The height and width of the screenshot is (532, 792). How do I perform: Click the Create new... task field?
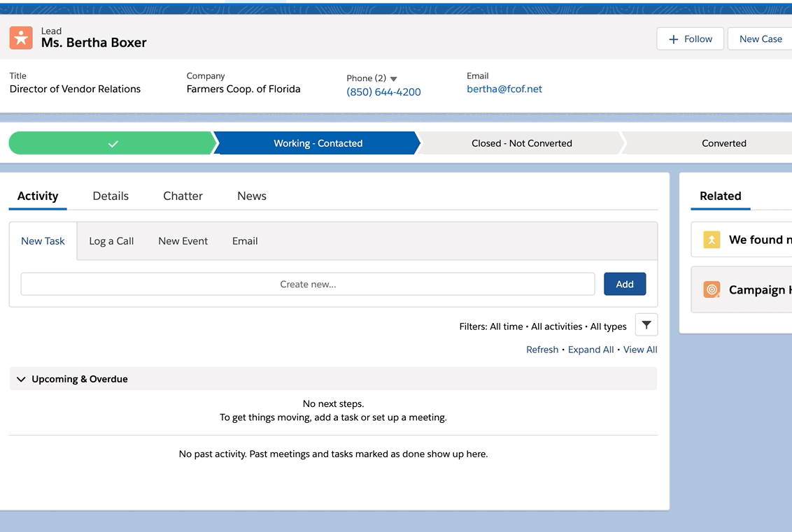pos(308,284)
